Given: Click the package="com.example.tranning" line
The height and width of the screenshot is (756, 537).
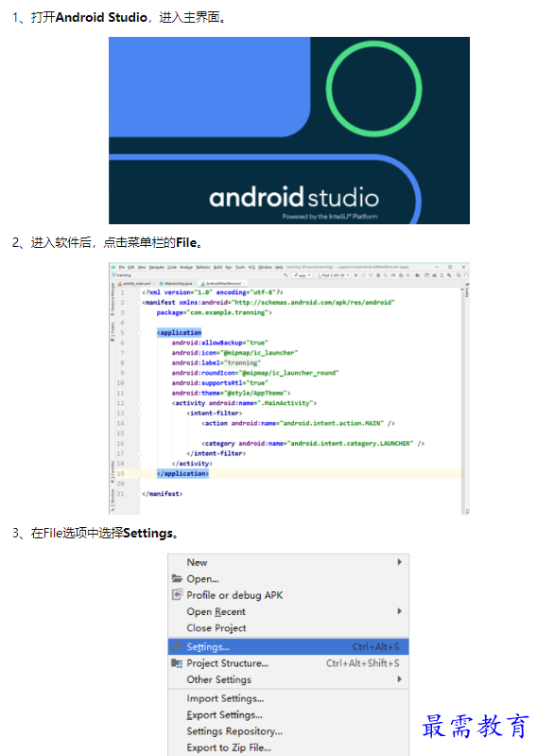Looking at the screenshot, I should pyautogui.click(x=215, y=312).
